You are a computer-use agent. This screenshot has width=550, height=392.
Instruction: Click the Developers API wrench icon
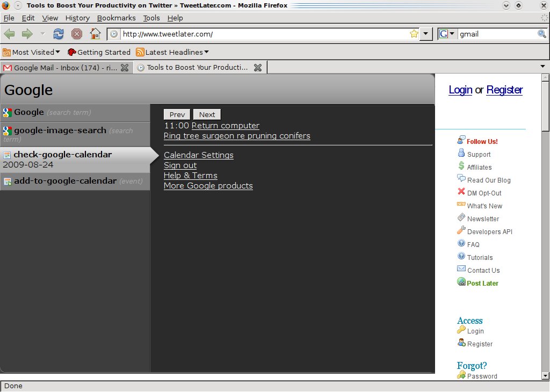461,230
